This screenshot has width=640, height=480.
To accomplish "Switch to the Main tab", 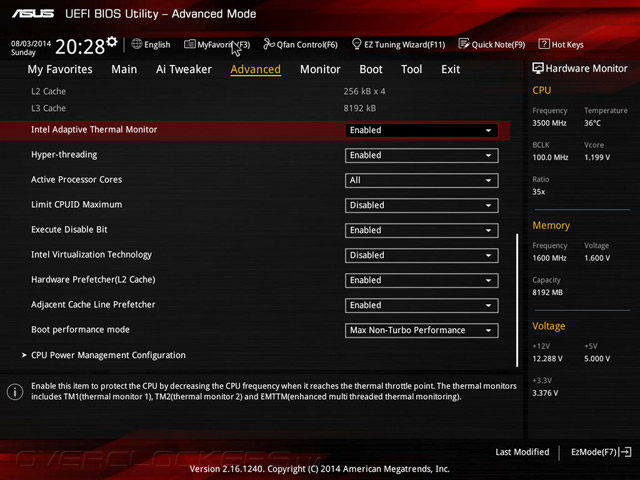I will [x=124, y=69].
